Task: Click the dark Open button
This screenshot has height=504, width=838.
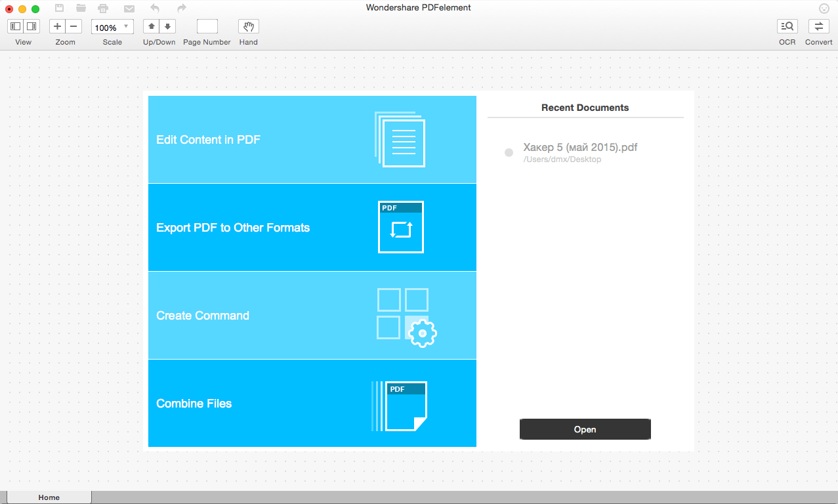Action: [x=585, y=429]
